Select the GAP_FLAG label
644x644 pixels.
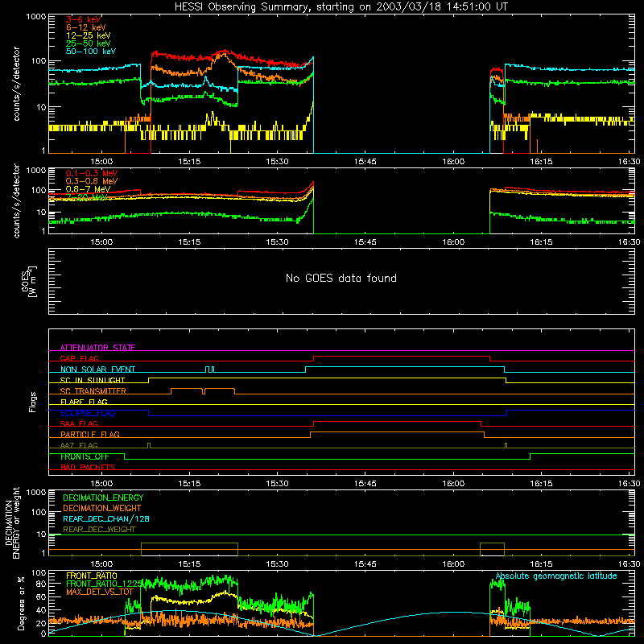79,358
